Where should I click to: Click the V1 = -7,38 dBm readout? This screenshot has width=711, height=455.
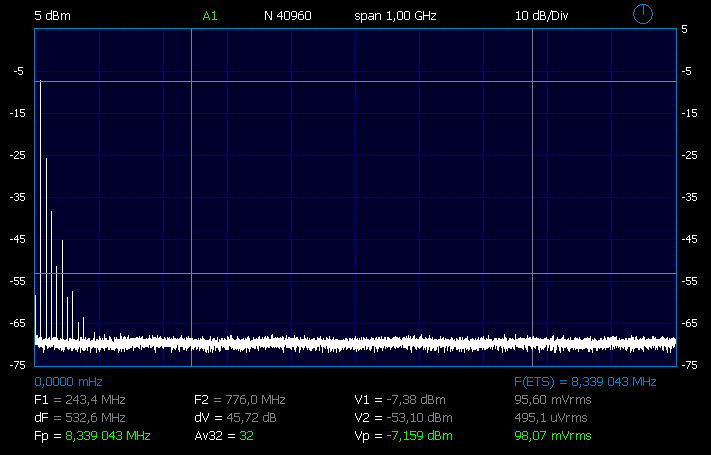coord(402,400)
